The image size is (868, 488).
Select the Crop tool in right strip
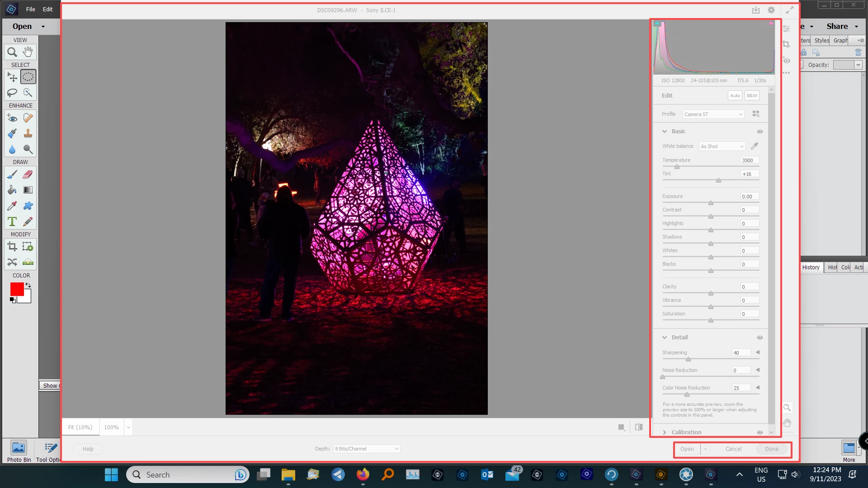pyautogui.click(x=787, y=44)
